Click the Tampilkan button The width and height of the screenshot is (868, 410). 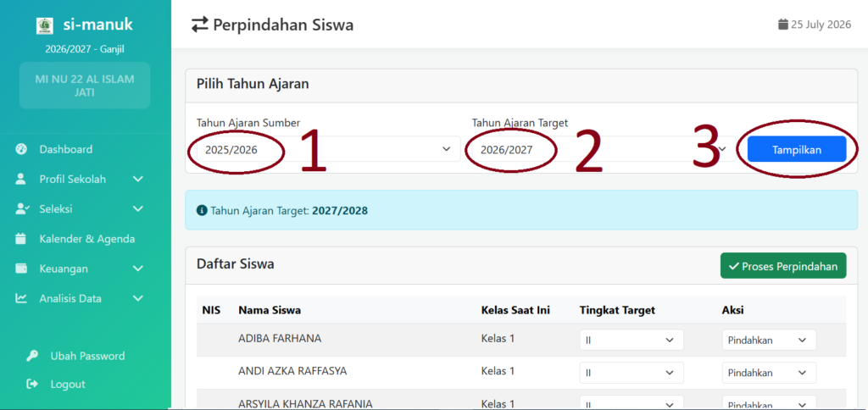[x=797, y=149]
